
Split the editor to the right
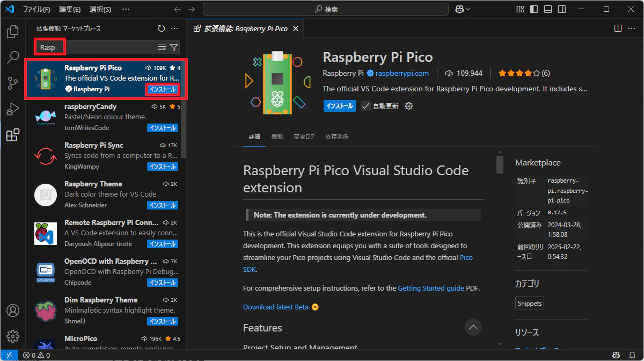(x=618, y=28)
